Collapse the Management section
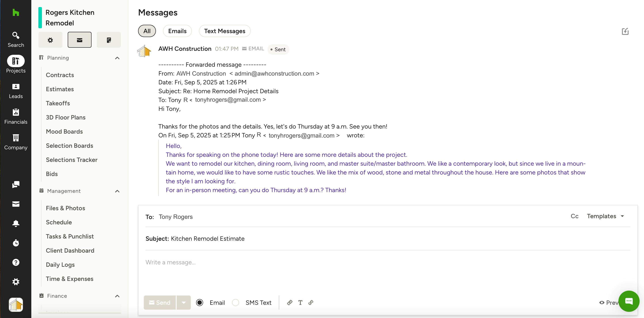 coord(117,191)
